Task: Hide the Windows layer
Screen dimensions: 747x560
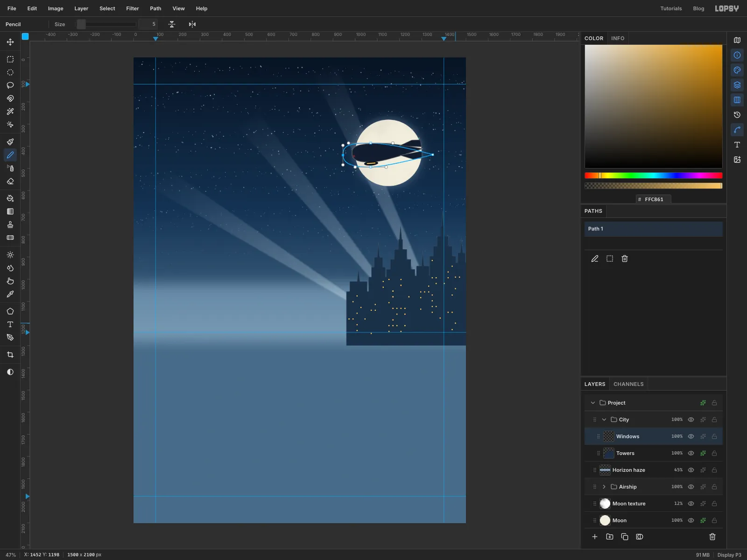Action: (x=691, y=436)
